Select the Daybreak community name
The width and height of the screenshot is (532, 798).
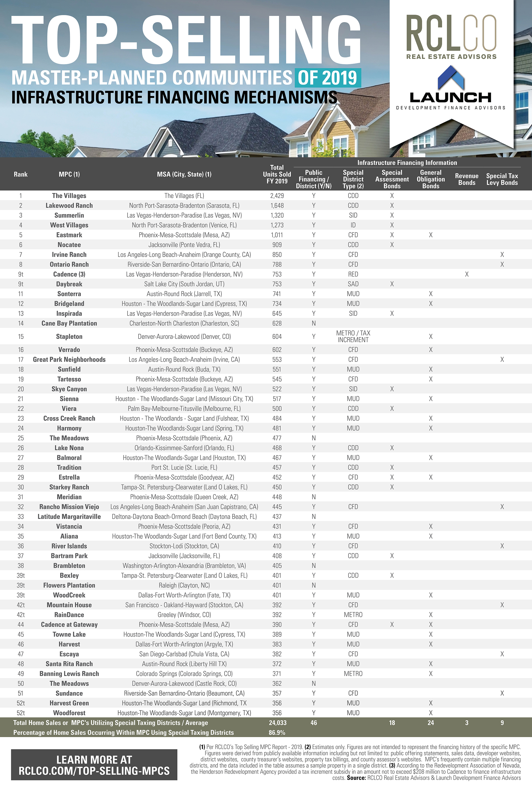pyautogui.click(x=69, y=284)
